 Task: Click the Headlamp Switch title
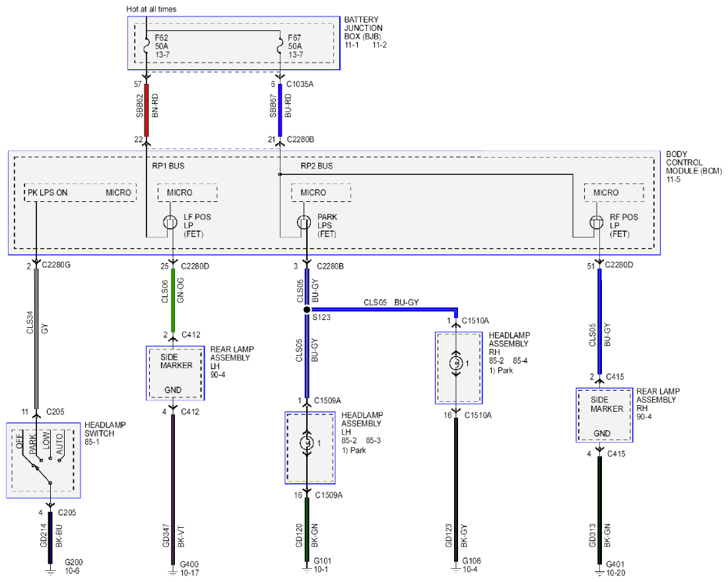click(105, 430)
